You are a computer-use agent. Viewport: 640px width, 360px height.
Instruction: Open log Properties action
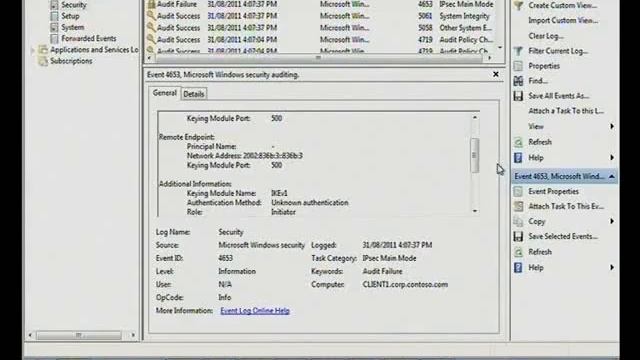click(544, 66)
